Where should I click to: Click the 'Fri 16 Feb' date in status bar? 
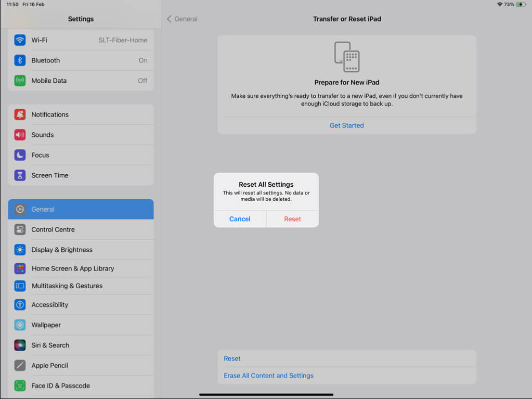(33, 4)
